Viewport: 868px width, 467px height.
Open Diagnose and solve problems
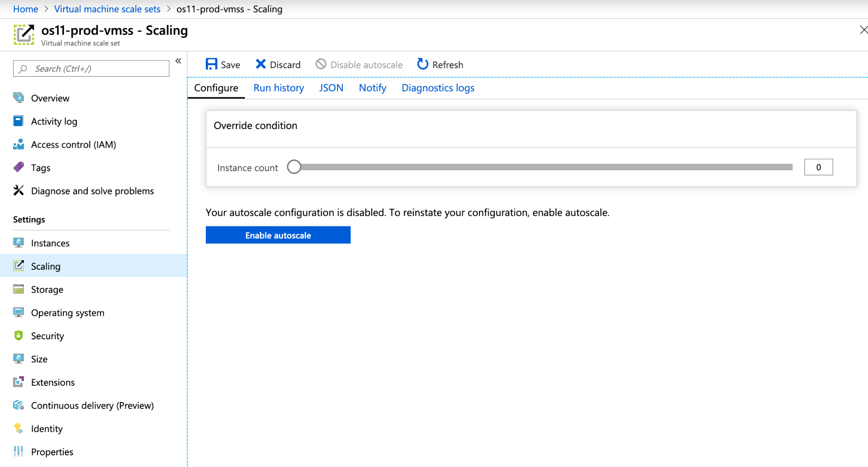coord(92,191)
